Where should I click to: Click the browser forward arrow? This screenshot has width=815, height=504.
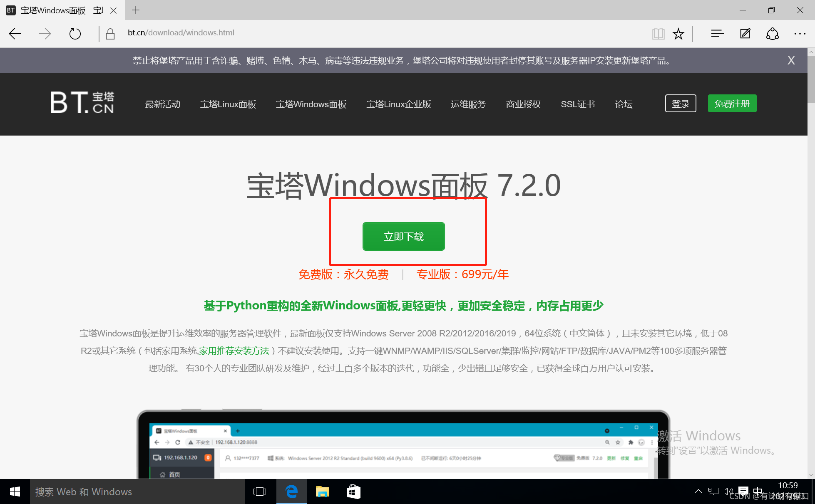tap(45, 34)
